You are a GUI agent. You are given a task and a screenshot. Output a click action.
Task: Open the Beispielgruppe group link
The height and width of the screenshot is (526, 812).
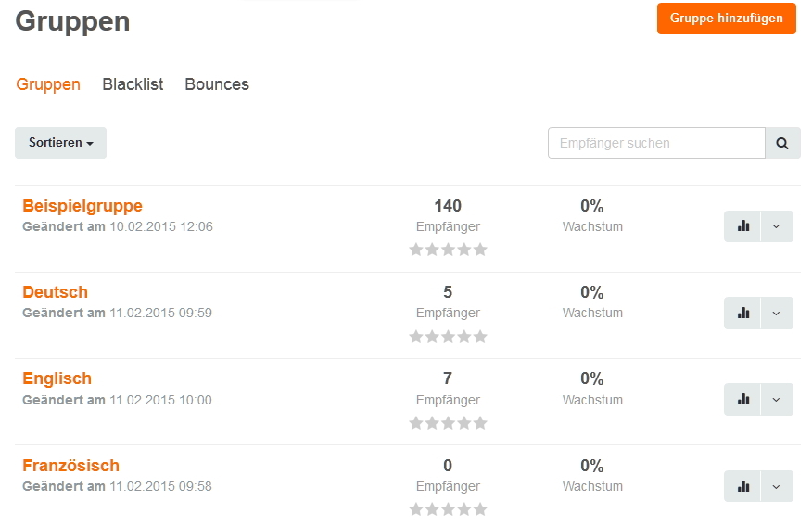click(82, 206)
